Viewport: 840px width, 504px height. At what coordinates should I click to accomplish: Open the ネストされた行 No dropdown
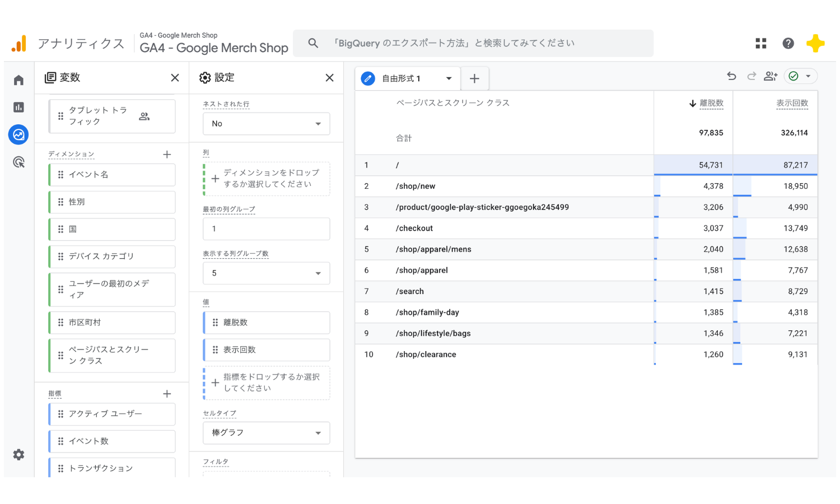click(x=266, y=124)
